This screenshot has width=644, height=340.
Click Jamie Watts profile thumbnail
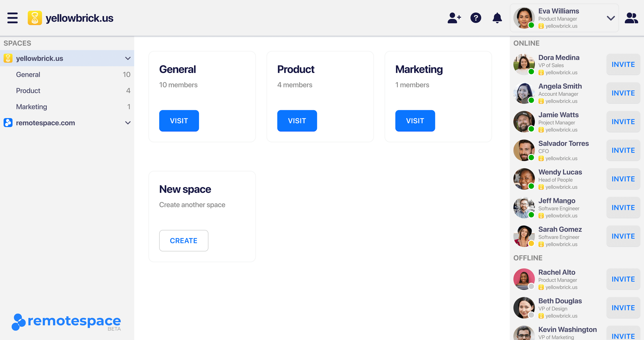click(524, 122)
